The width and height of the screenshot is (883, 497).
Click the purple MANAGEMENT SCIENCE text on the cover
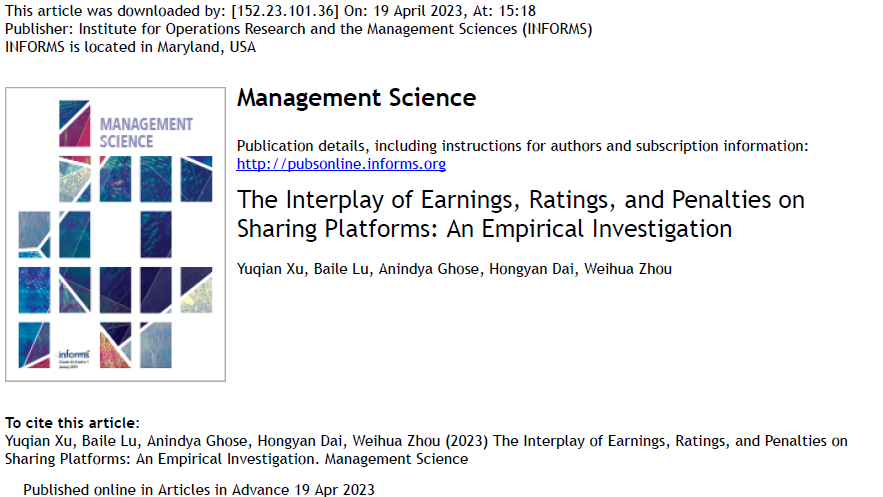146,132
